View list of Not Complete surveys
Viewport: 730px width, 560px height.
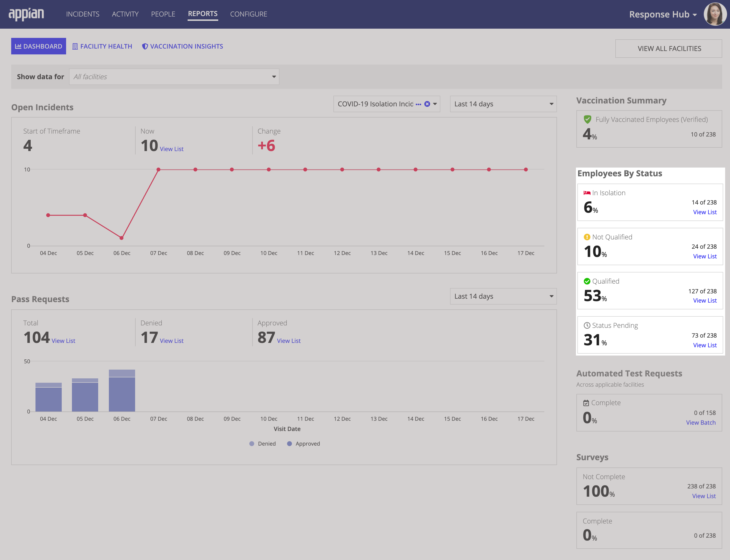704,496
